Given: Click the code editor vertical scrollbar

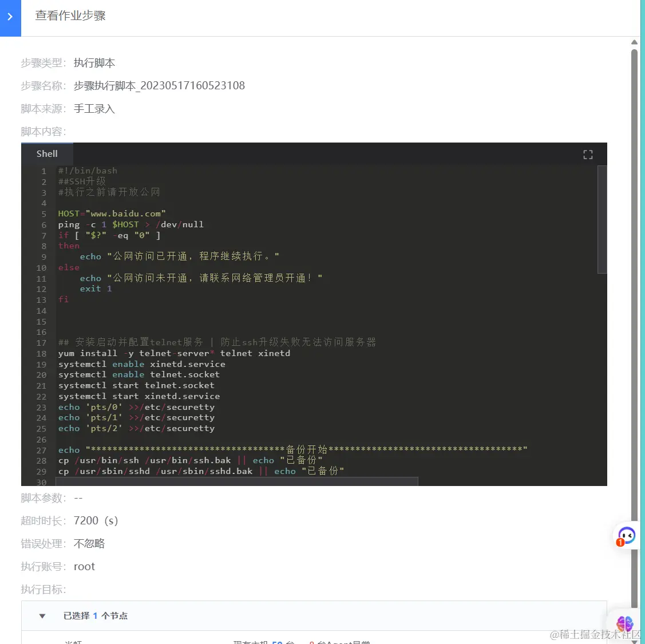Looking at the screenshot, I should pos(602,219).
